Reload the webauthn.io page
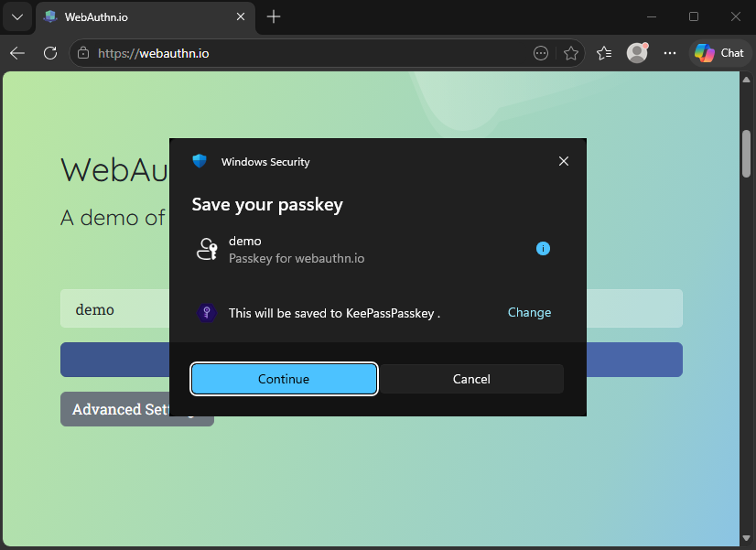 (x=50, y=53)
